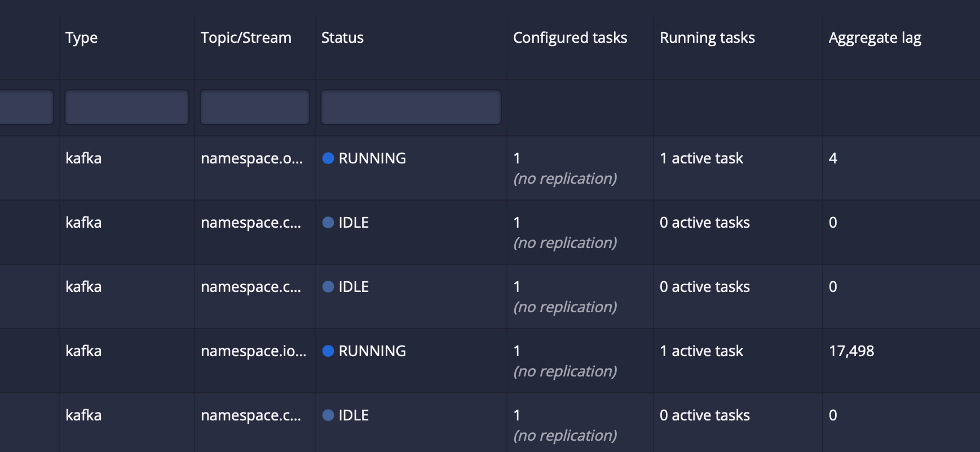Image resolution: width=980 pixels, height=452 pixels.
Task: Click "(no replication)" in the 17,498 lag row
Action: pyautogui.click(x=565, y=371)
